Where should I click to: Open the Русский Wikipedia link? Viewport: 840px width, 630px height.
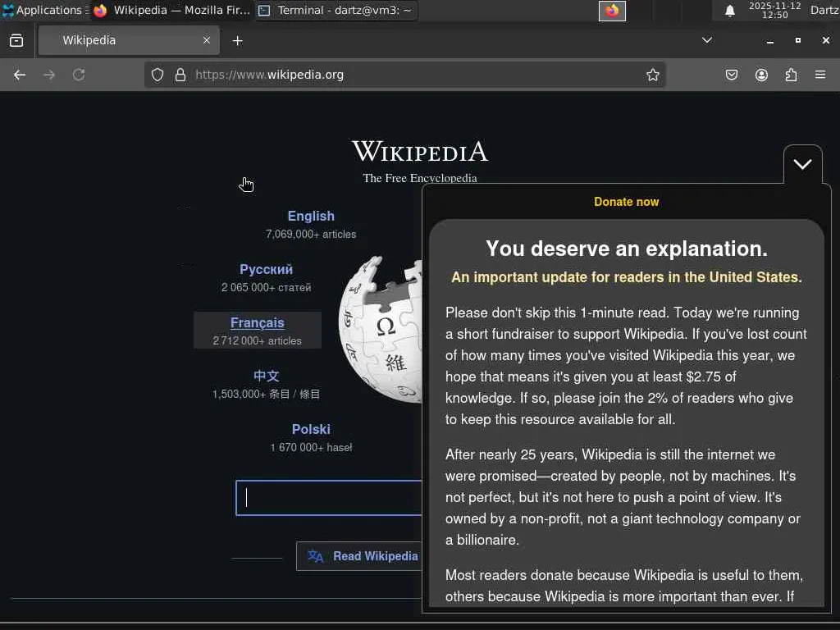pos(266,269)
